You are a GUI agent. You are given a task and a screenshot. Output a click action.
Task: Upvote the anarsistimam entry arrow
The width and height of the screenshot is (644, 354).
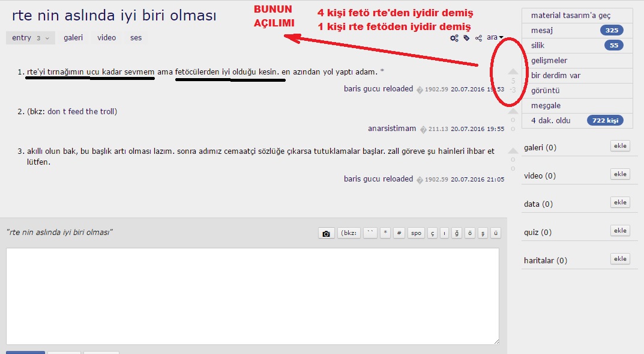[x=513, y=111]
